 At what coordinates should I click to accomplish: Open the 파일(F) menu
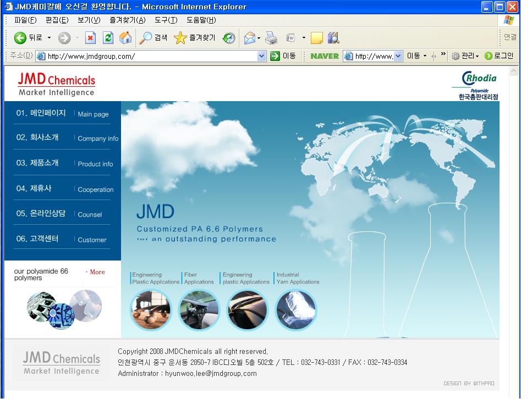[25, 20]
